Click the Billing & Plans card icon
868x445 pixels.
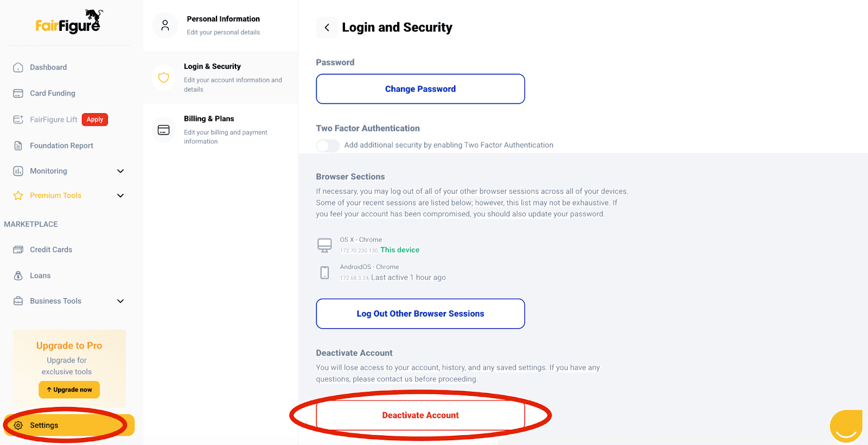pyautogui.click(x=163, y=130)
